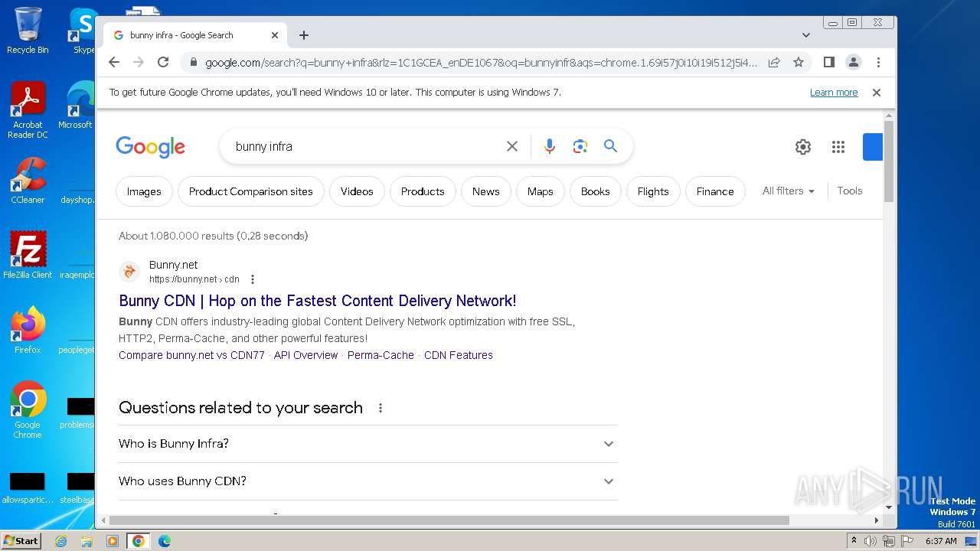This screenshot has width=980, height=551.
Task: Click the taskbar clock showing 6:37 AM
Action: pyautogui.click(x=941, y=541)
